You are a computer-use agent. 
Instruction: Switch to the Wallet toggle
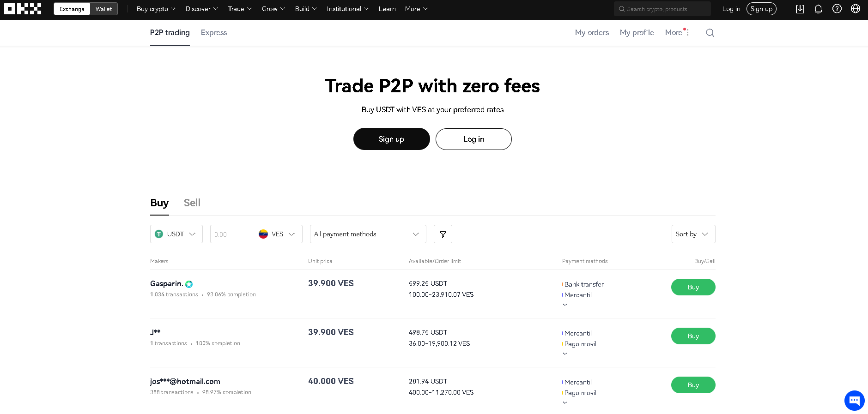coord(103,9)
